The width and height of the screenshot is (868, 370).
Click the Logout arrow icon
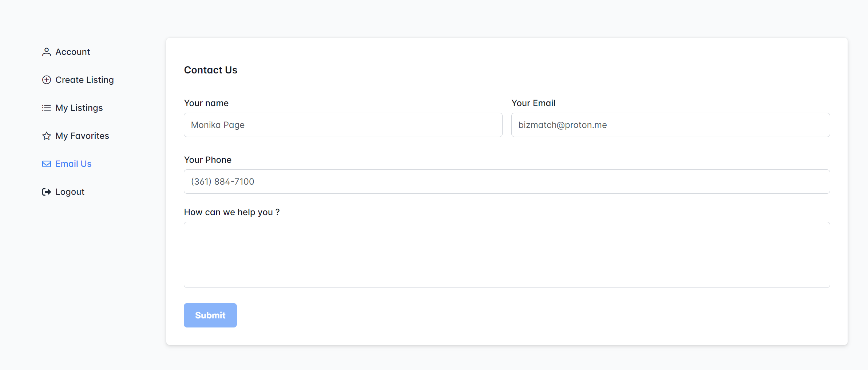click(46, 192)
